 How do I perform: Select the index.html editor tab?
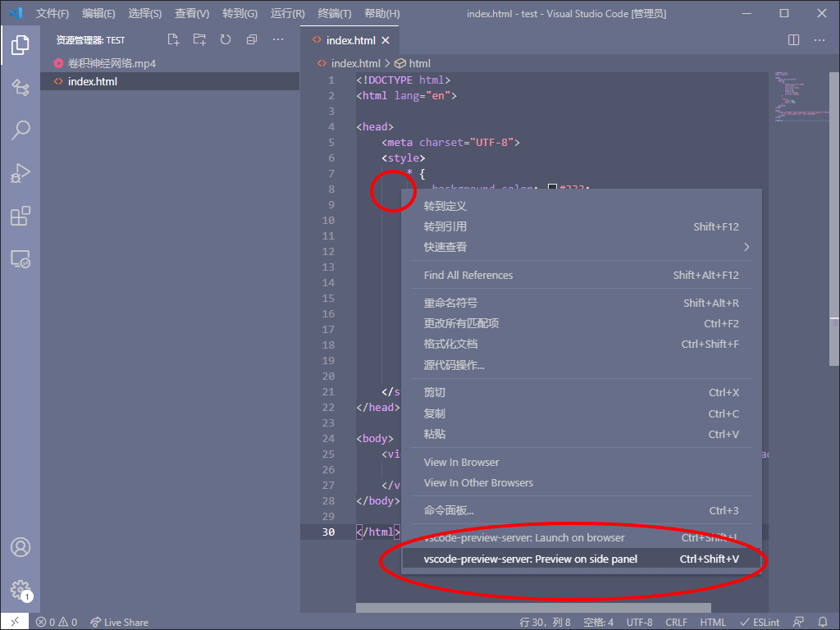click(x=349, y=40)
